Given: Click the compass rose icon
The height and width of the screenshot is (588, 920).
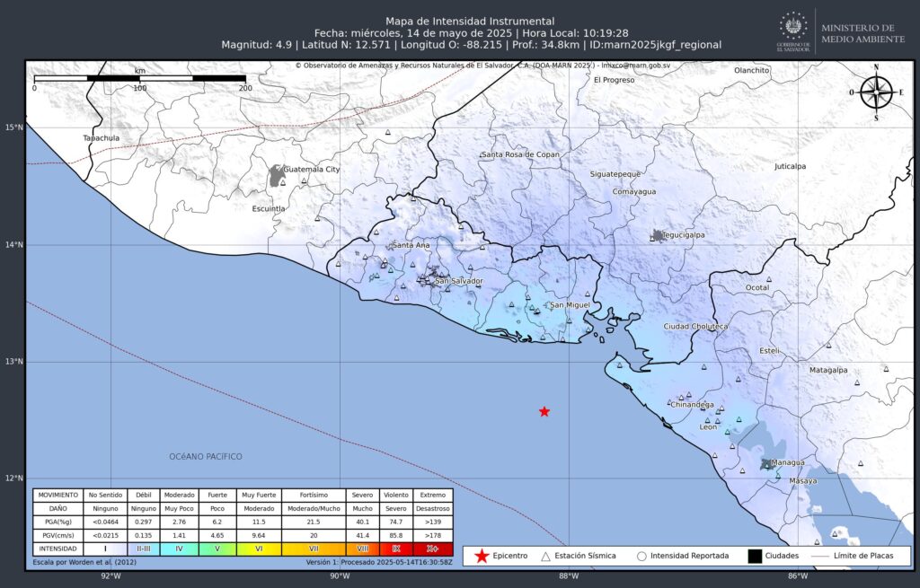Looking at the screenshot, I should 876,92.
